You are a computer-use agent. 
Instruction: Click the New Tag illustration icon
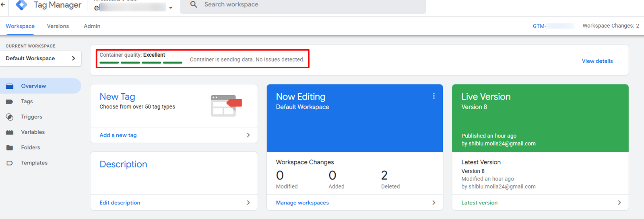(226, 106)
